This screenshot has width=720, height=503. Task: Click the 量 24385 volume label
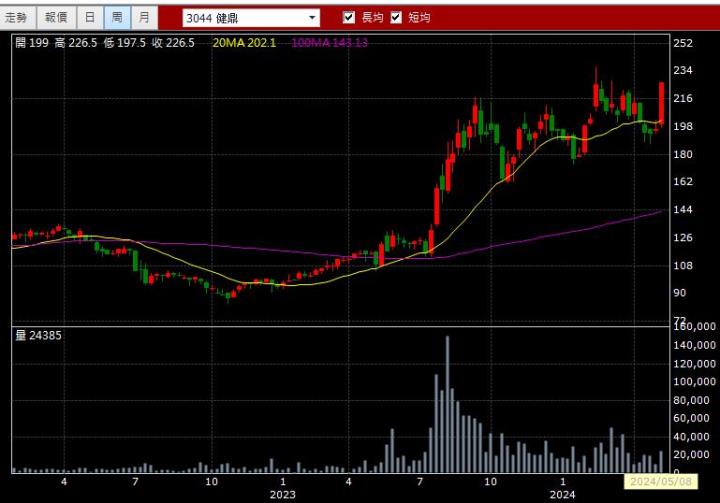39,335
